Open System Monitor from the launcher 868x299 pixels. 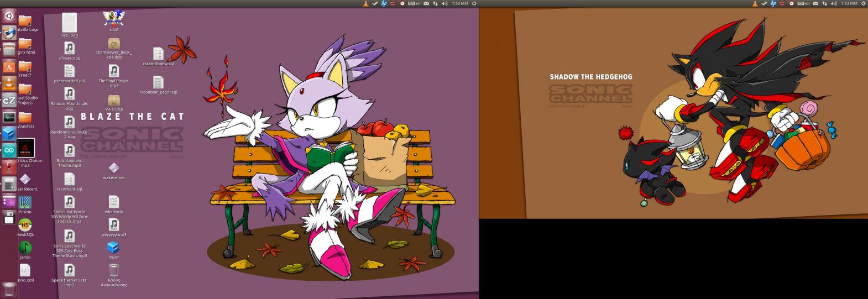click(9, 117)
